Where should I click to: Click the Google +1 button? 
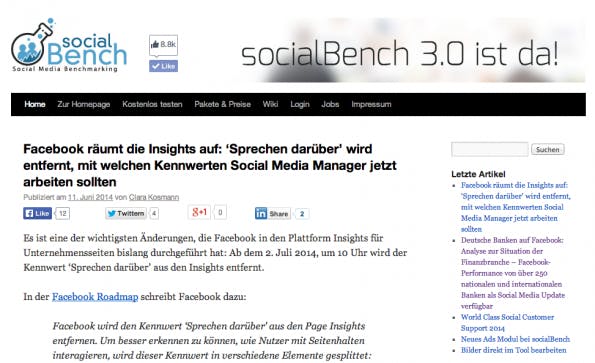(199, 212)
